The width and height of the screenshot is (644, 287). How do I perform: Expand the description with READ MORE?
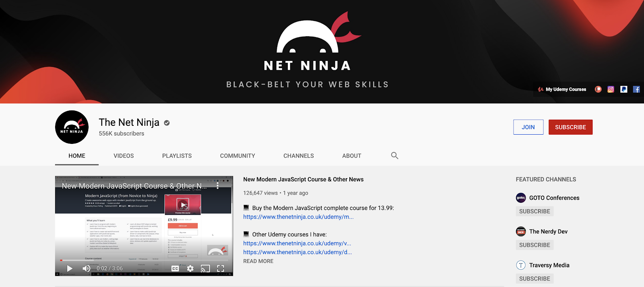[258, 261]
